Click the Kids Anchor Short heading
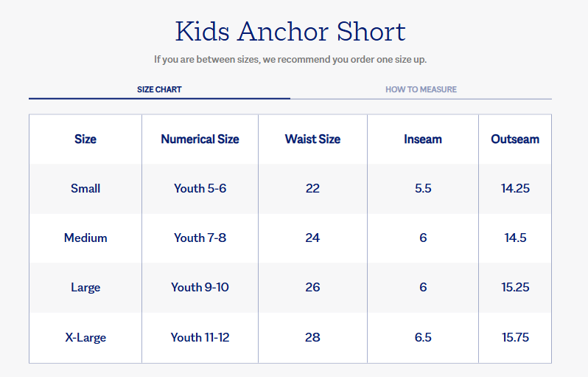 (290, 32)
